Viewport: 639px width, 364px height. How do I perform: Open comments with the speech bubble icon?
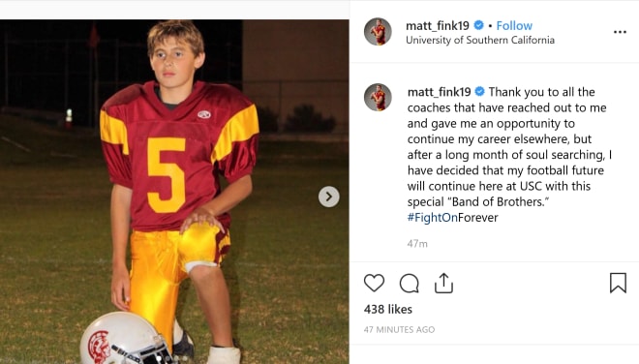[410, 283]
